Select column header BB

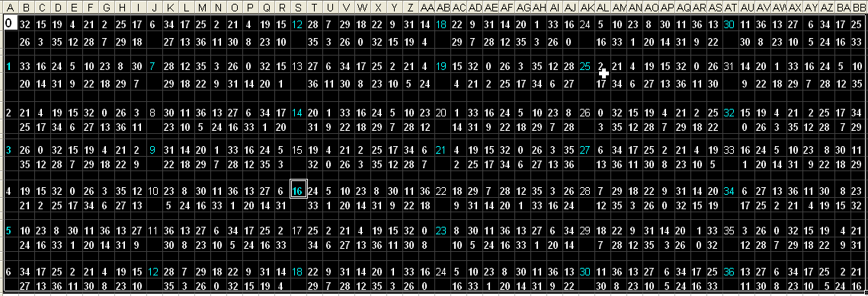tap(859, 8)
